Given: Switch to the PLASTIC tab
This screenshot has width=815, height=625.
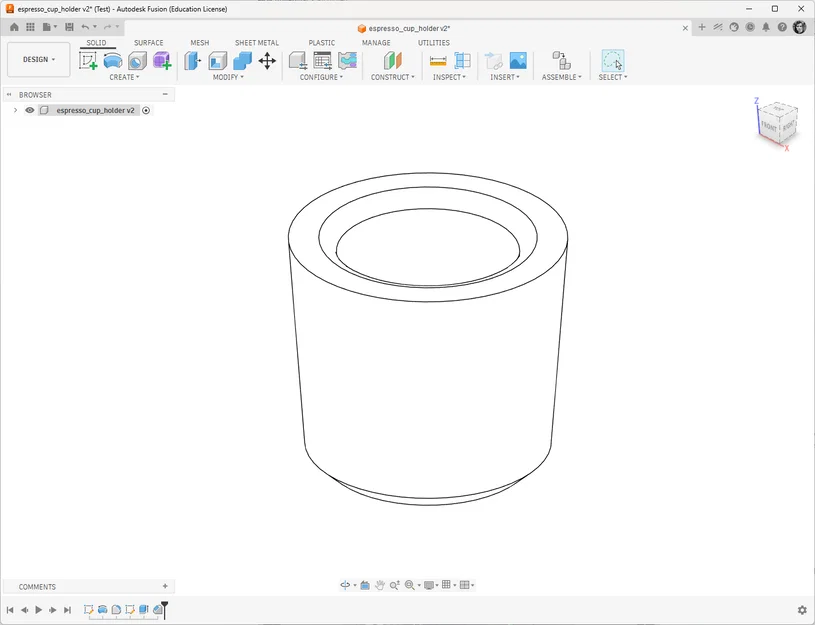Looking at the screenshot, I should (322, 43).
